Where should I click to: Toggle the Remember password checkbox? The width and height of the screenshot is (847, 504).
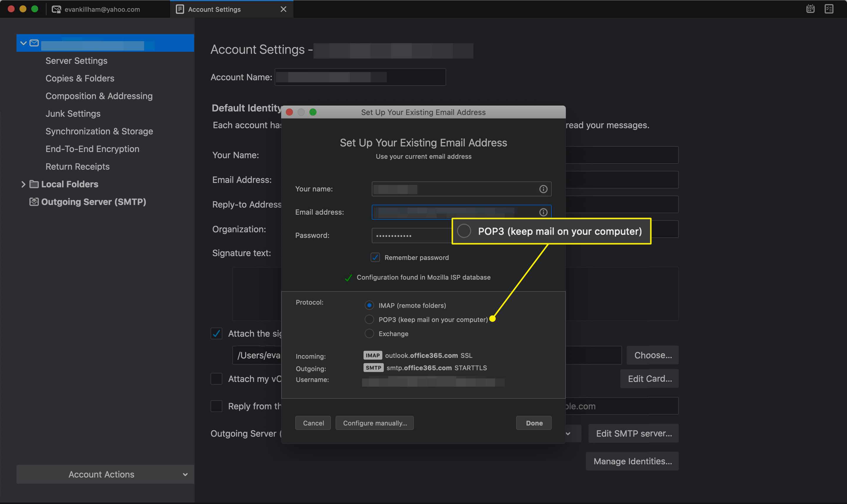pos(375,257)
